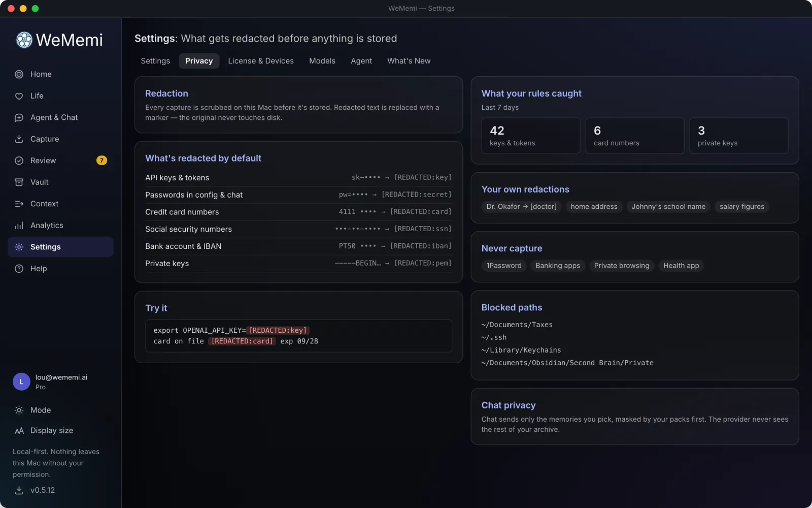This screenshot has width=812, height=508.
Task: Open the Life section label
Action: 37,96
